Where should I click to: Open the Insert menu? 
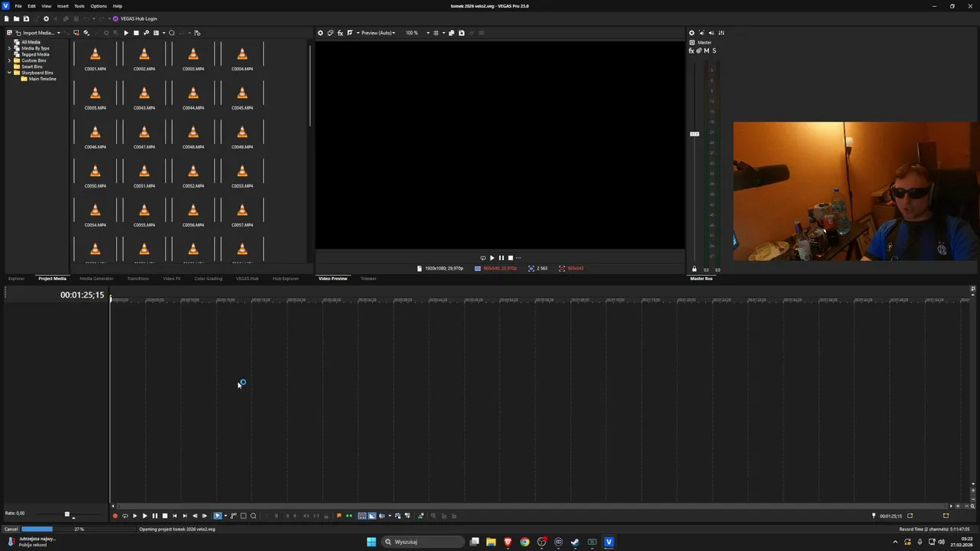(x=63, y=6)
